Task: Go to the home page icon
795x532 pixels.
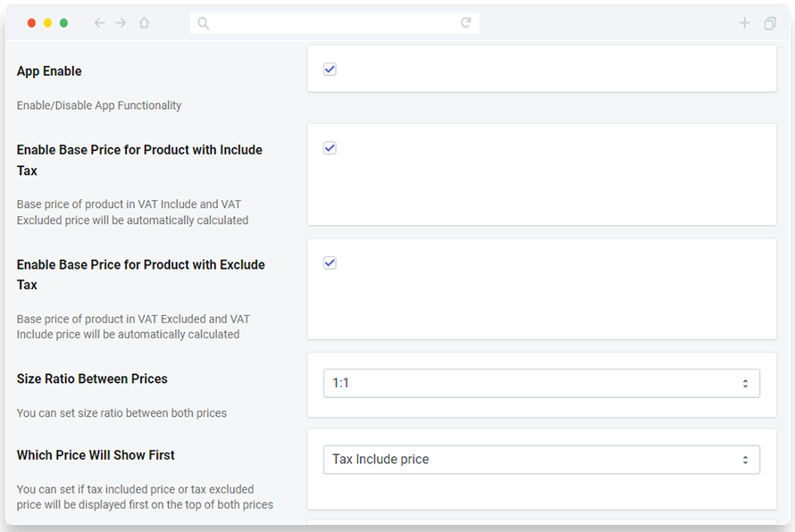Action: [145, 23]
